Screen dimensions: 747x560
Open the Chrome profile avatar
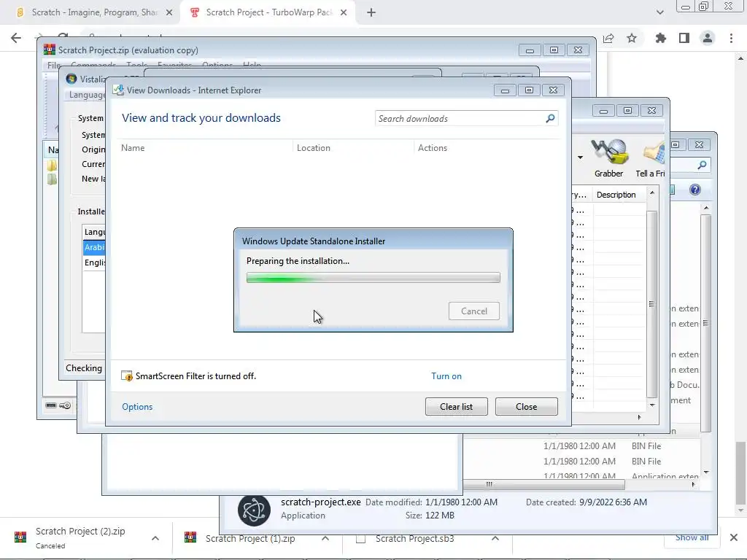click(x=708, y=38)
